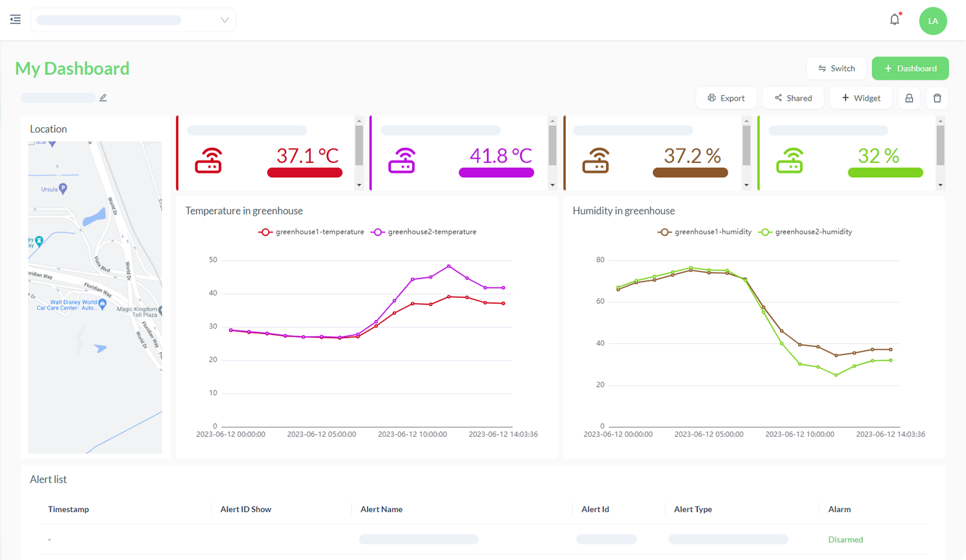
Task: Open the device selector dropdown in top bar
Action: (x=223, y=20)
